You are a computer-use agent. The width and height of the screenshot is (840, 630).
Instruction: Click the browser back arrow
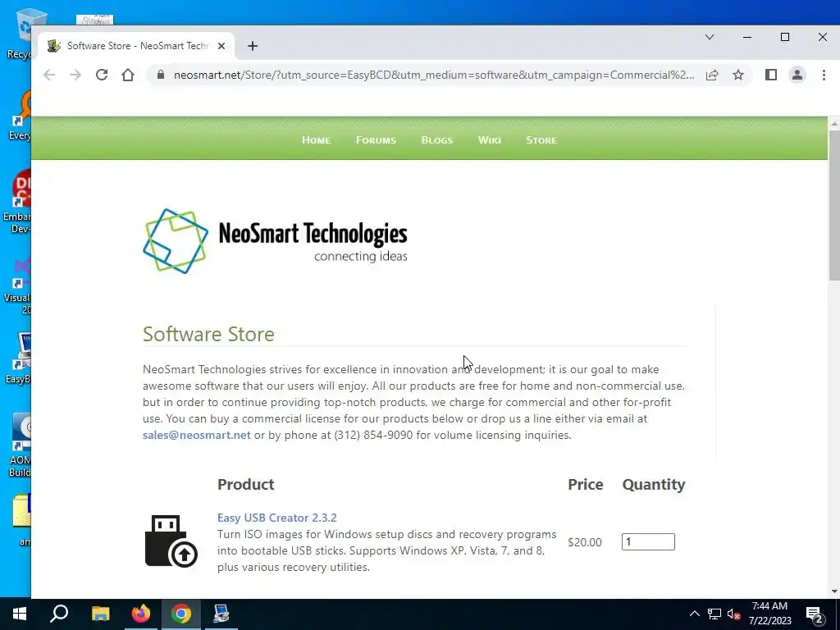[49, 75]
